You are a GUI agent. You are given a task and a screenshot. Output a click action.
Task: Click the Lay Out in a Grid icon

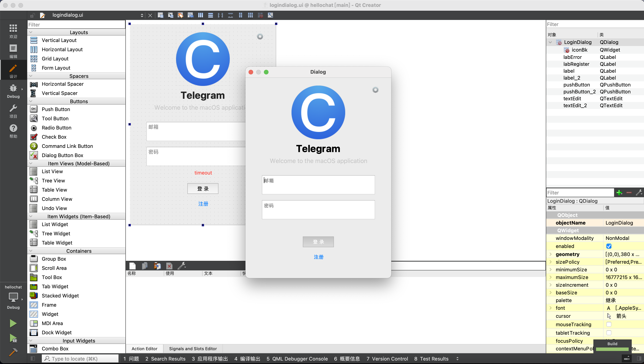click(250, 15)
